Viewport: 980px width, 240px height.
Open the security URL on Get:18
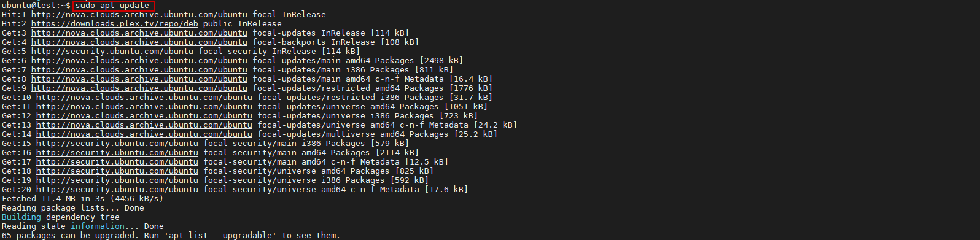(117, 171)
